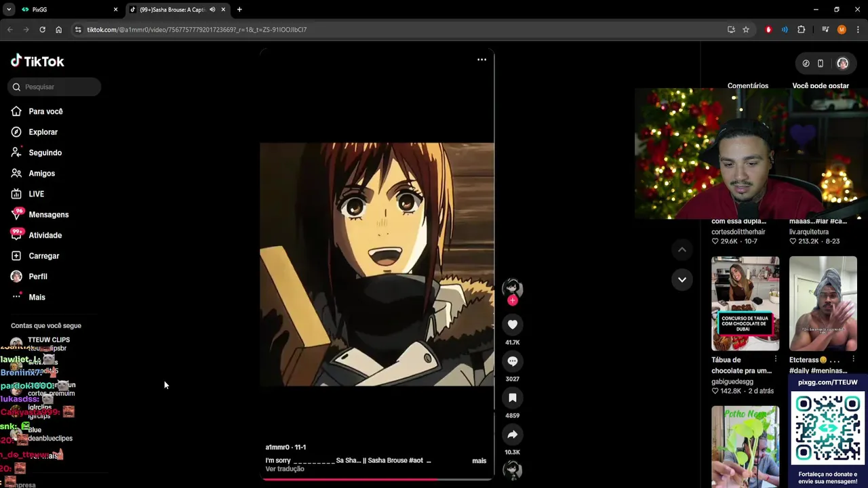Open spinning sound disc below share count
868x488 pixels.
pos(513,470)
